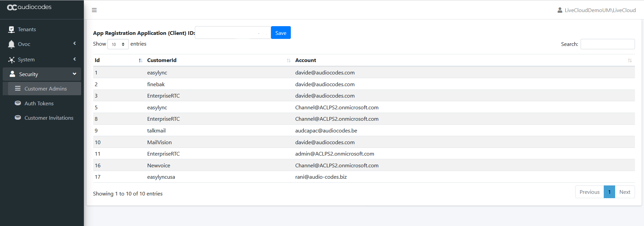
Task: Select the easylyncusa customer cell
Action: (x=161, y=177)
